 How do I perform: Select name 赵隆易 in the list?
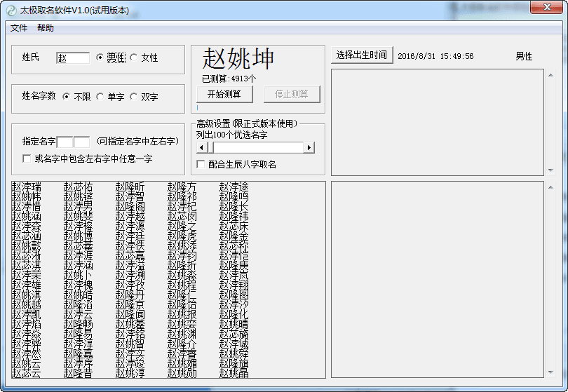[x=79, y=334]
